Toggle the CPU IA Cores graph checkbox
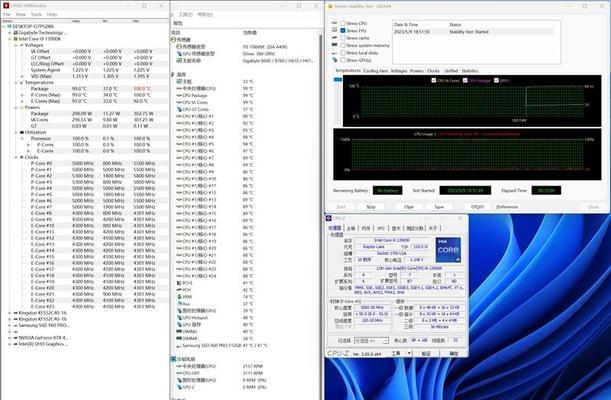The height and width of the screenshot is (400, 611). point(434,81)
